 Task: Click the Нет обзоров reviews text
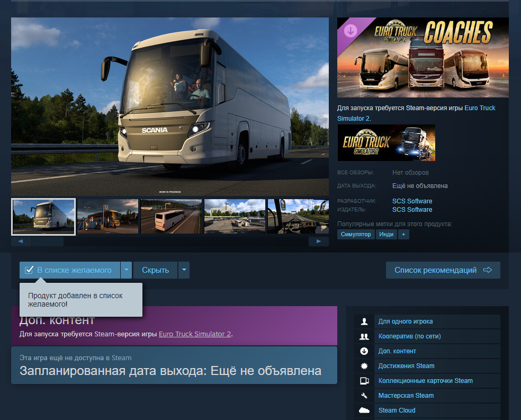410,173
